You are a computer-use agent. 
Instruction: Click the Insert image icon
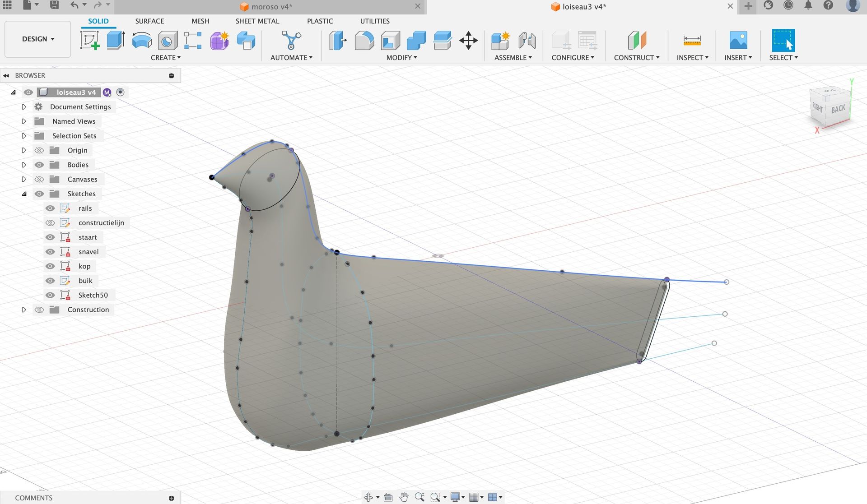tap(738, 40)
